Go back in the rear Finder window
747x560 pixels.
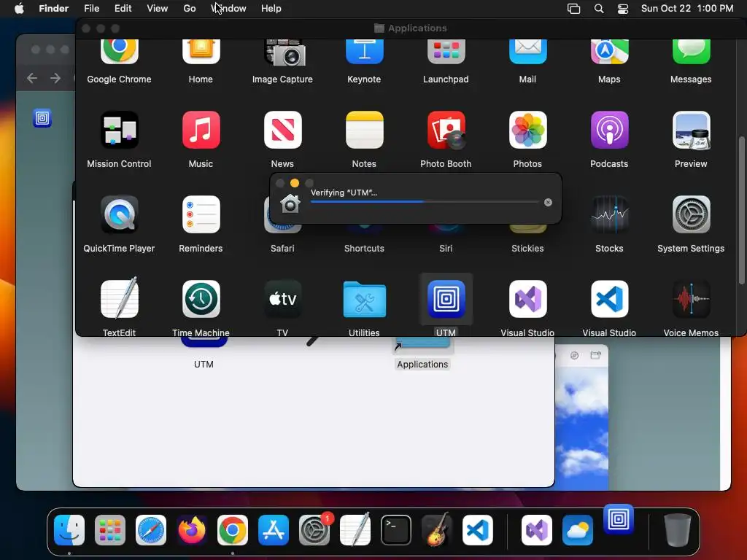pos(32,77)
